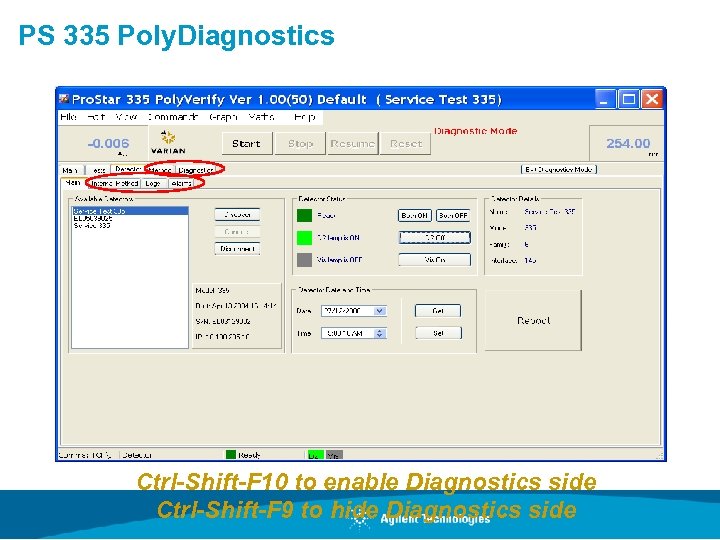This screenshot has height=540, width=720.
Task: Turn both lamps off with Both OFF
Action: [x=453, y=215]
